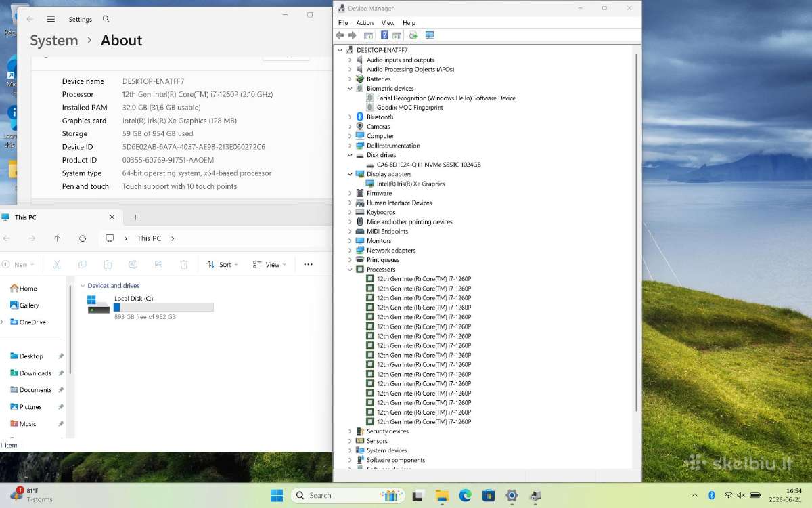Open the New dropdown in File Explorer

click(18, 265)
